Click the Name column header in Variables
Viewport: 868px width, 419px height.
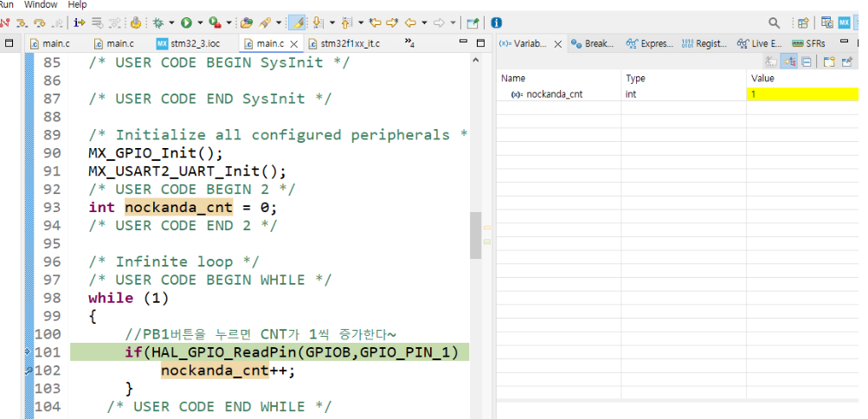click(x=559, y=78)
